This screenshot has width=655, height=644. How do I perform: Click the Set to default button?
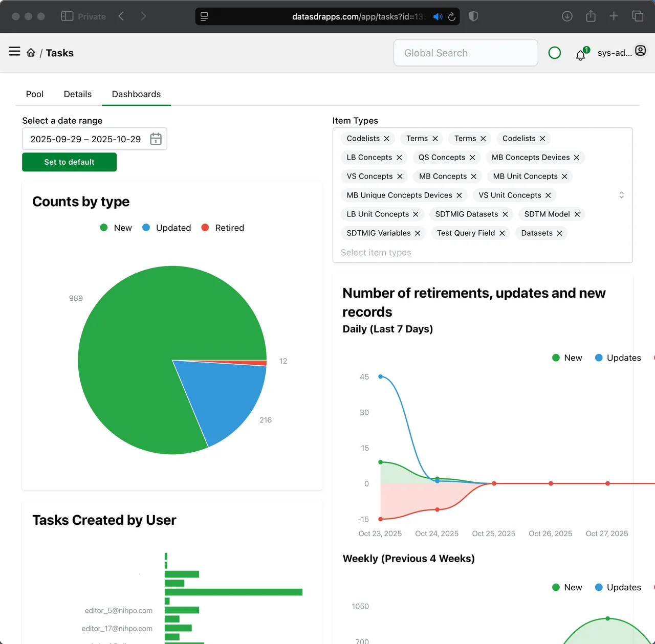[x=69, y=162]
